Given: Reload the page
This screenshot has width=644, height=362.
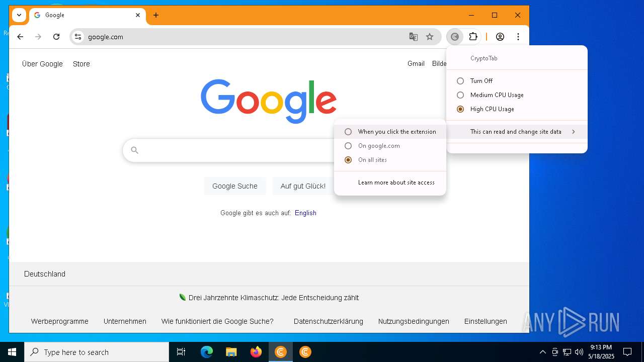Looking at the screenshot, I should click(x=56, y=37).
